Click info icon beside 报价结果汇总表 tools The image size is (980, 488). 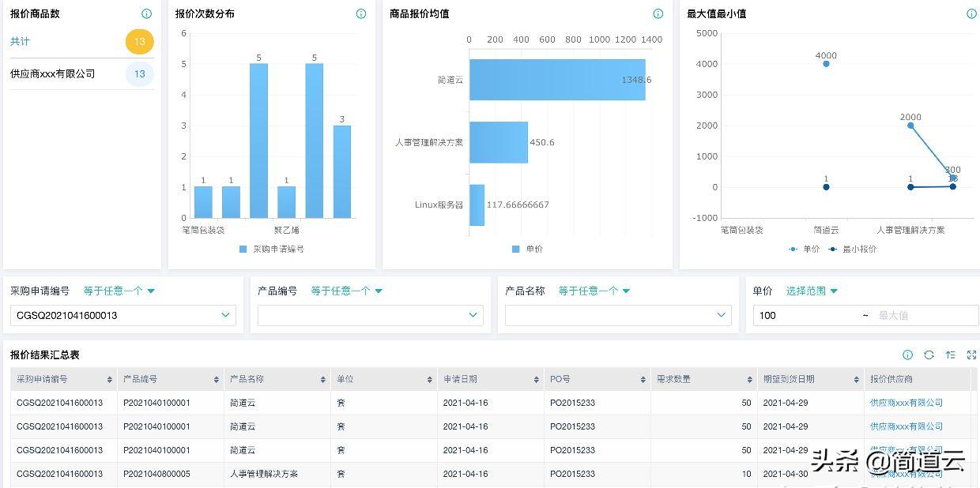click(x=908, y=355)
